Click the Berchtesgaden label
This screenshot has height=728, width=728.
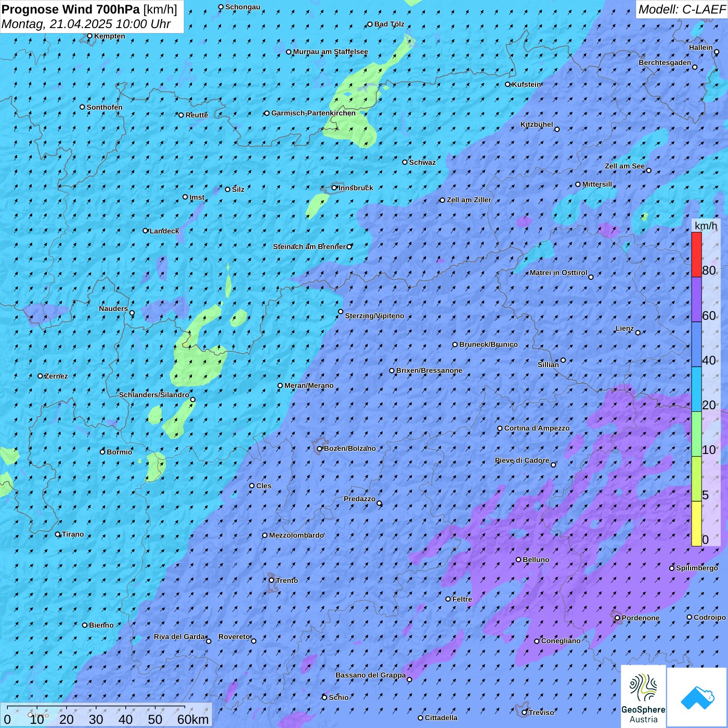tap(665, 62)
